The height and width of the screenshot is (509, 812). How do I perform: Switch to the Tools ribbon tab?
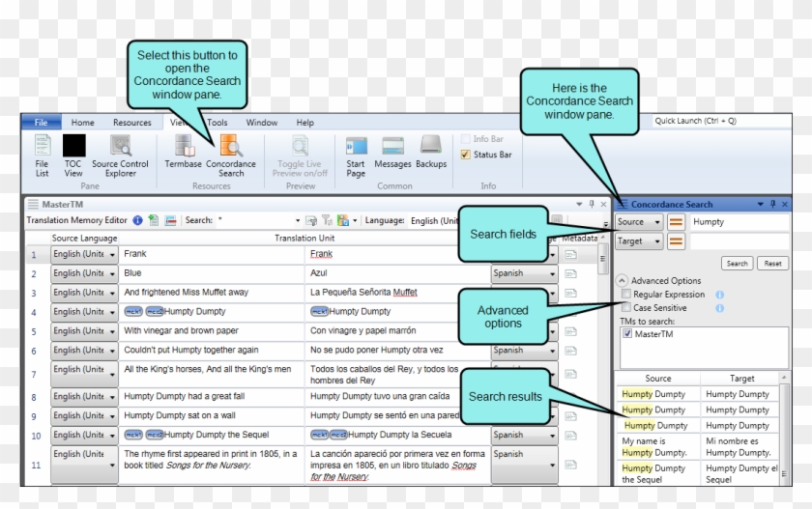point(217,123)
